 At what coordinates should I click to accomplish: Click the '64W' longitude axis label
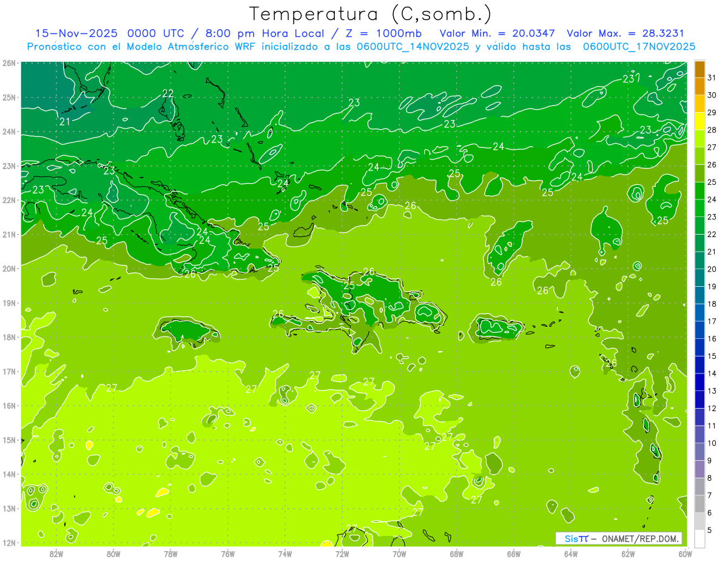[571, 553]
